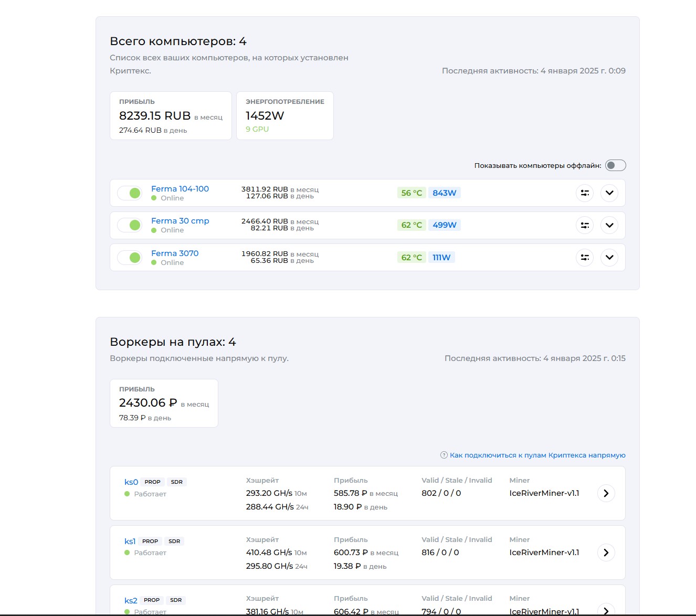
Task: Open ks2 worker details arrow
Action: 606,610
